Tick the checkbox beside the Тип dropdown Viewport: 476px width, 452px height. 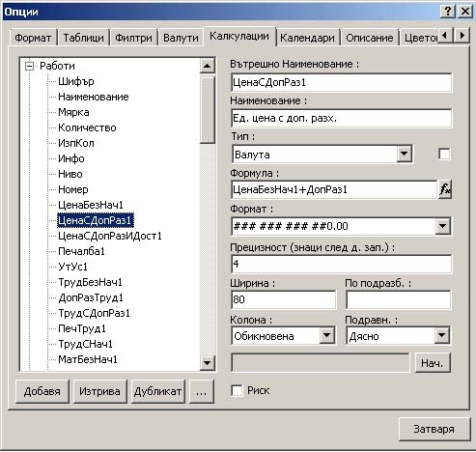pyautogui.click(x=444, y=154)
